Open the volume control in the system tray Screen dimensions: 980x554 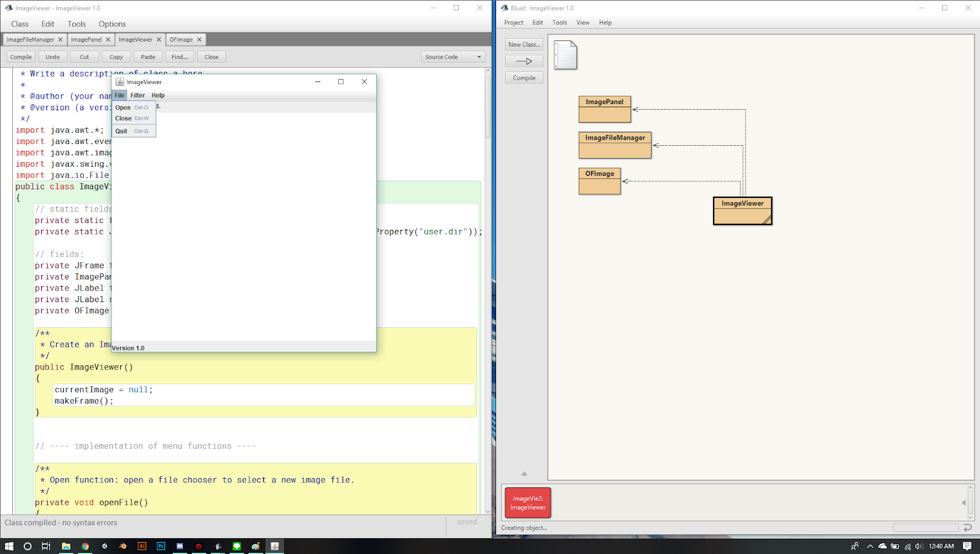click(918, 545)
